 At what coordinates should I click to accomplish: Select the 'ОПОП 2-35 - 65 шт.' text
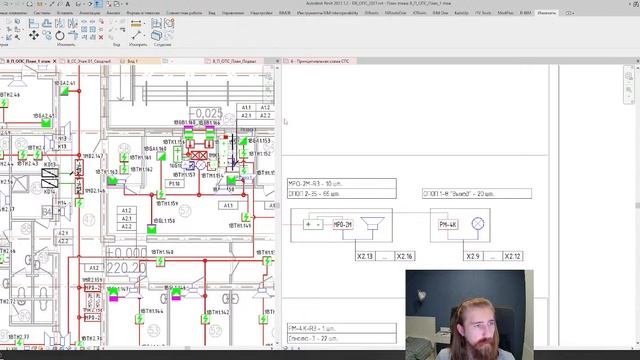click(314, 194)
